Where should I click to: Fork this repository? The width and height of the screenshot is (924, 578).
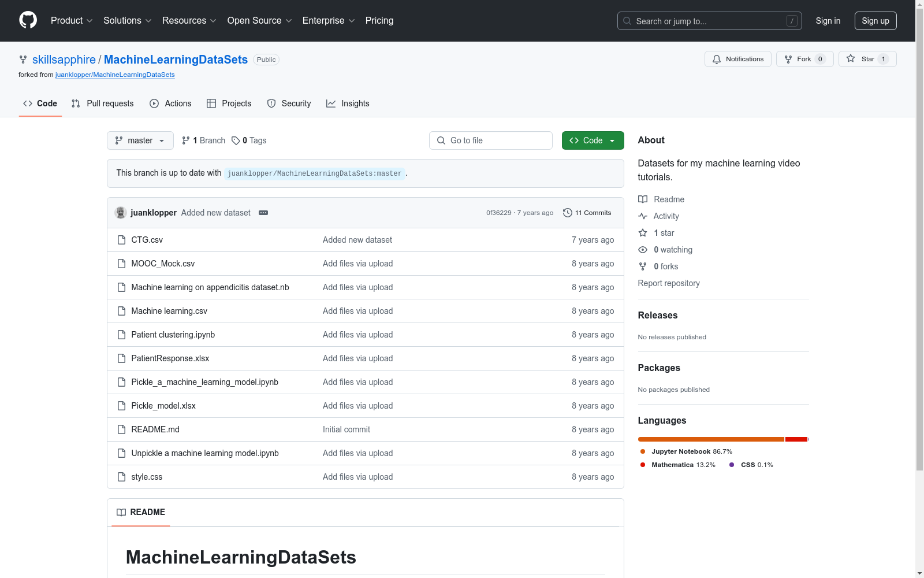(805, 59)
